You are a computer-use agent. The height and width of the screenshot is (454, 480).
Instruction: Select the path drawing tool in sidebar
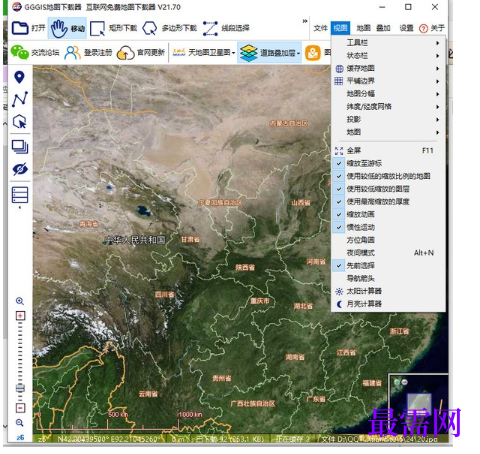click(x=20, y=99)
